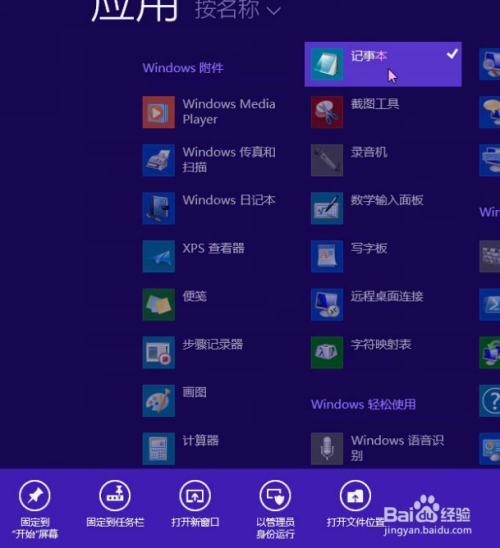500x548 pixels.
Task: Click the Windows 附件 group header
Action: [x=183, y=68]
